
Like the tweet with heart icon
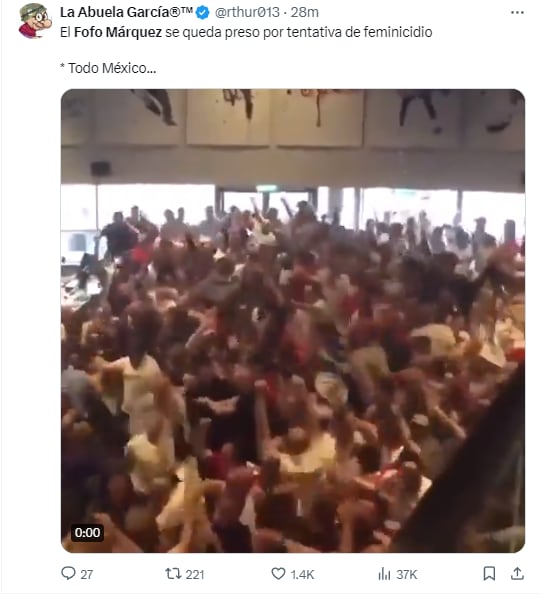click(278, 574)
